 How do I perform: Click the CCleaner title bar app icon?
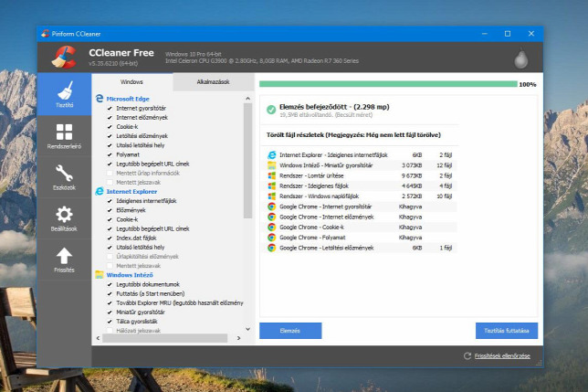[x=46, y=34]
